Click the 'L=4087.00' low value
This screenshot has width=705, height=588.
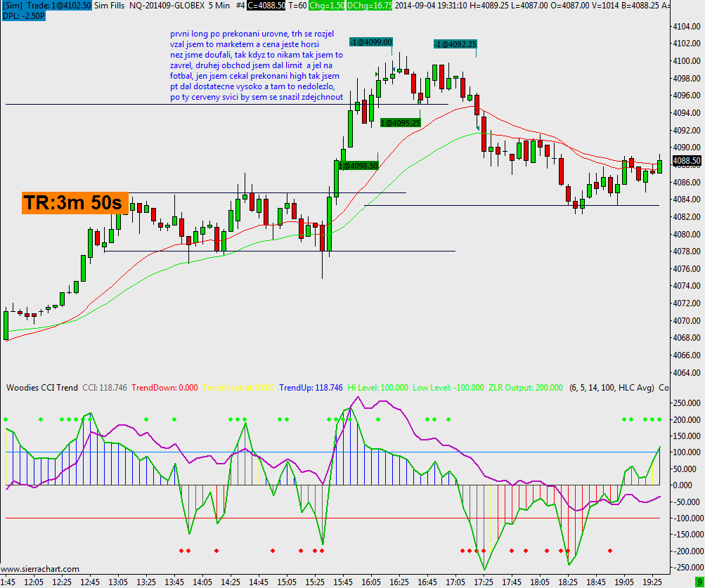(x=529, y=6)
